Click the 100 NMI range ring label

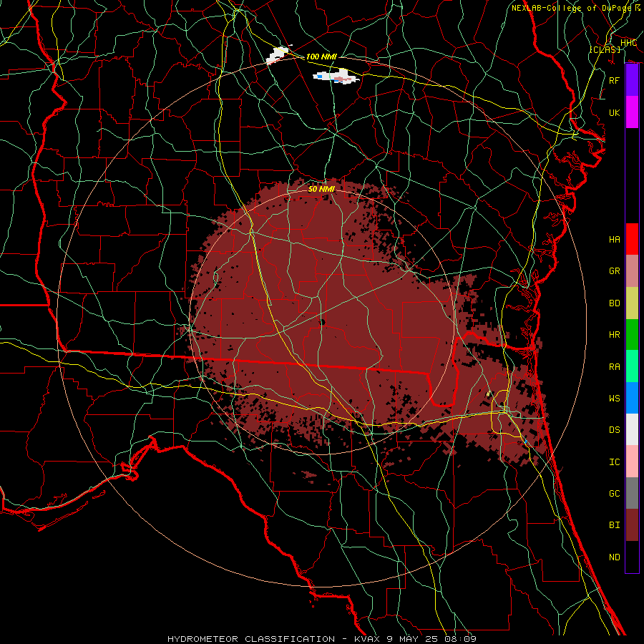pos(321,57)
